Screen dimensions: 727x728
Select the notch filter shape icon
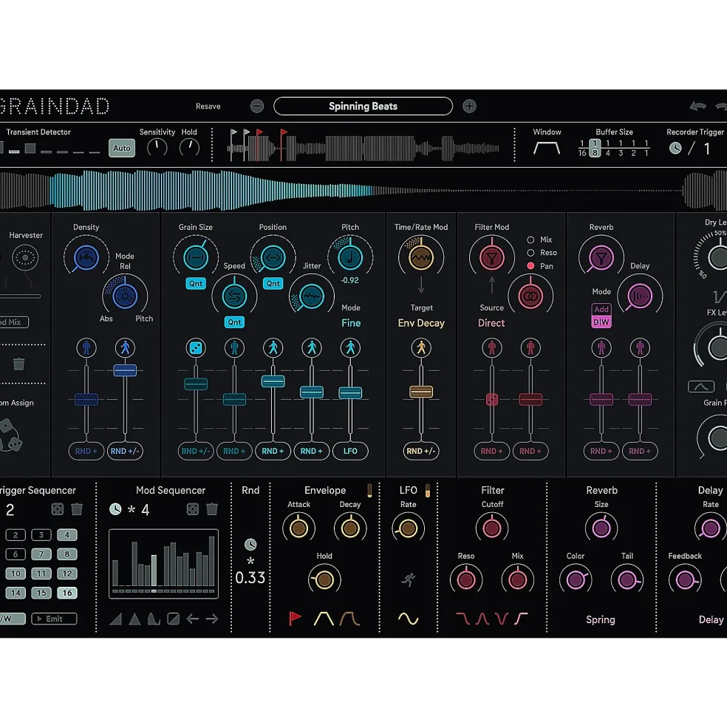tap(502, 619)
